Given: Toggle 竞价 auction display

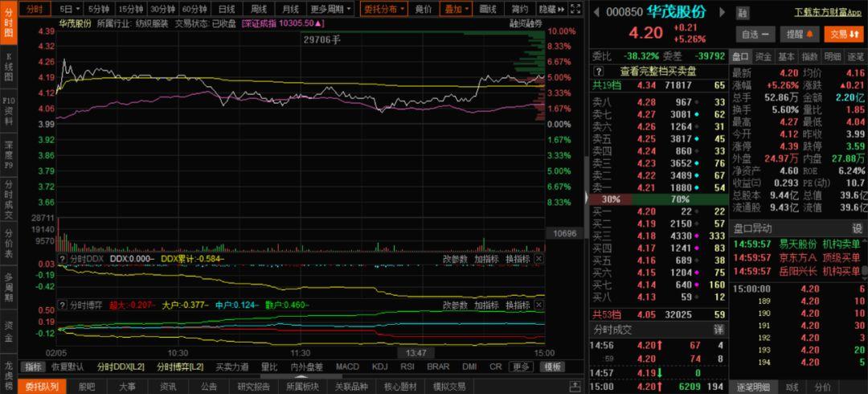Looking at the screenshot, I should click(424, 9).
